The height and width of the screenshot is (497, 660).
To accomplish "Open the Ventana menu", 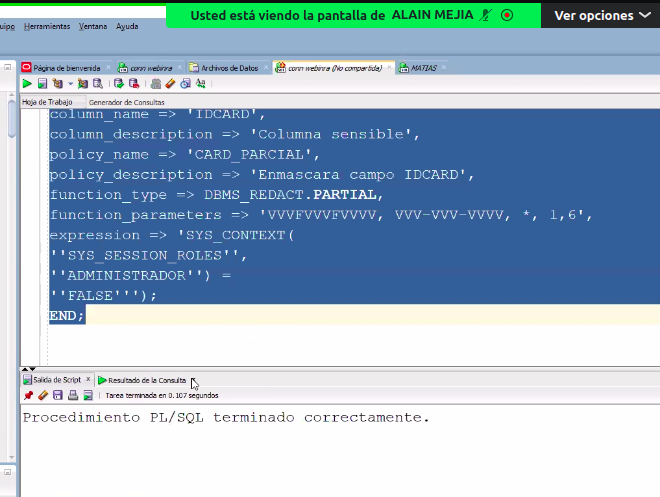I will click(x=93, y=26).
